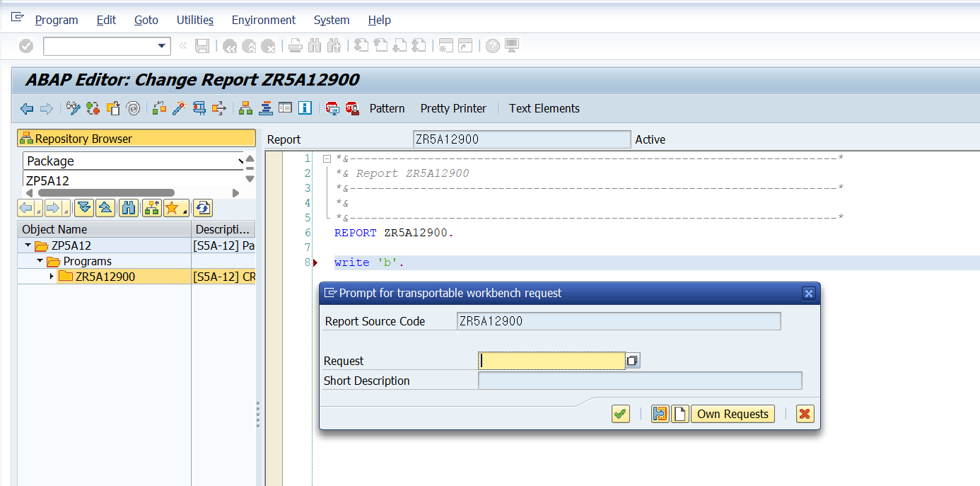This screenshot has height=486, width=980.
Task: Open the Environment menu
Action: point(264,20)
